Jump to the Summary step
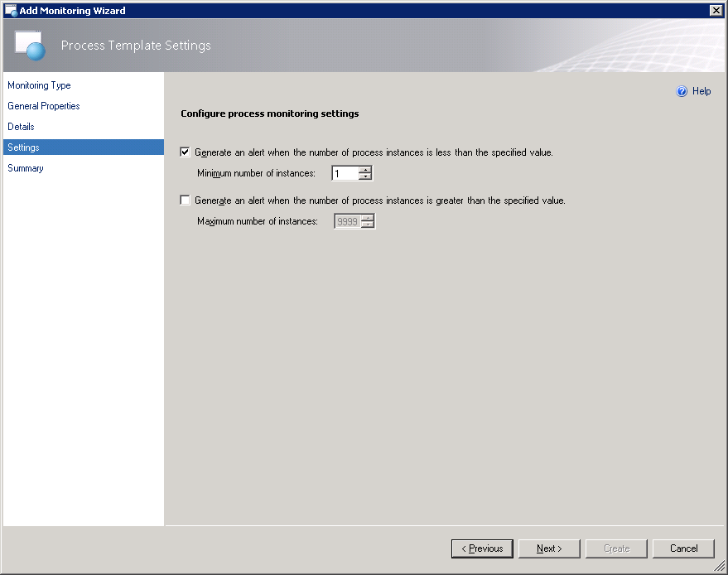Screen dimensions: 728x575 coord(26,168)
